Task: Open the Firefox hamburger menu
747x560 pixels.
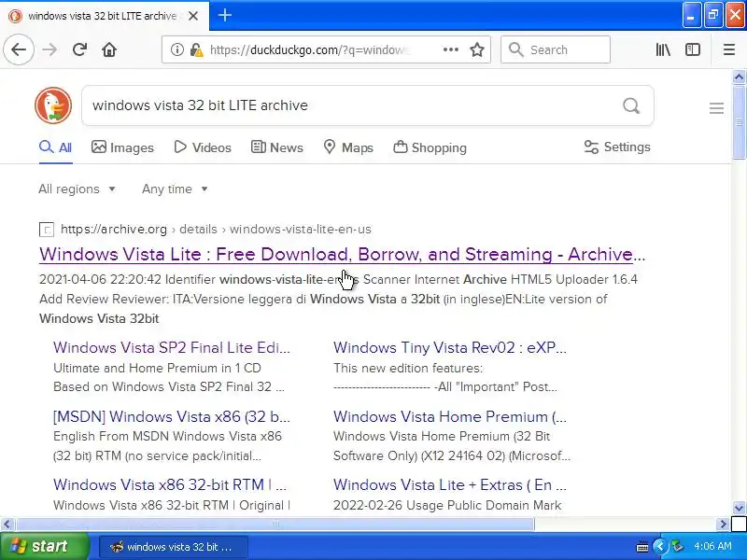Action: (x=729, y=49)
